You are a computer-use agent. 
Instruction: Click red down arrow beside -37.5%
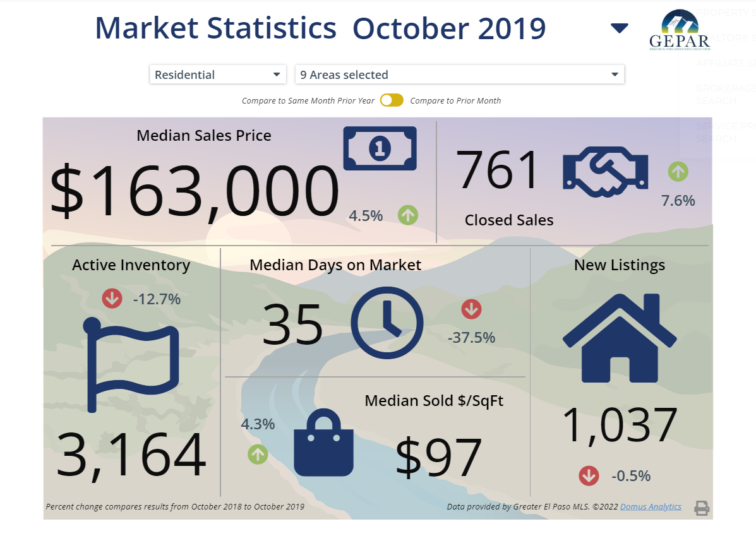tap(471, 309)
